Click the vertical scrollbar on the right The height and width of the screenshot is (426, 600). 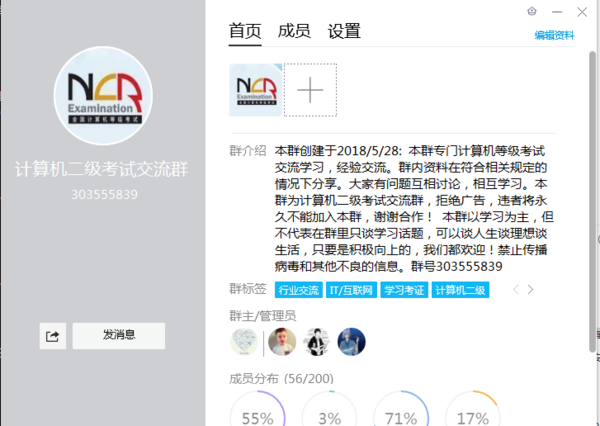(592, 201)
